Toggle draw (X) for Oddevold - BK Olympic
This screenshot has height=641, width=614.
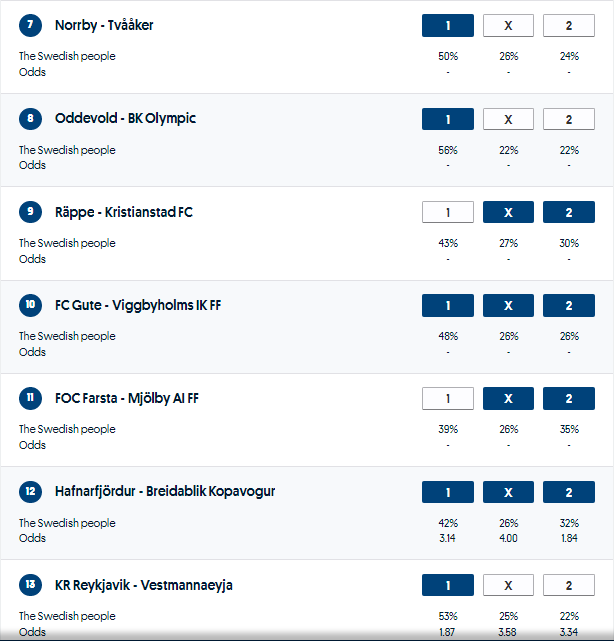pyautogui.click(x=508, y=120)
